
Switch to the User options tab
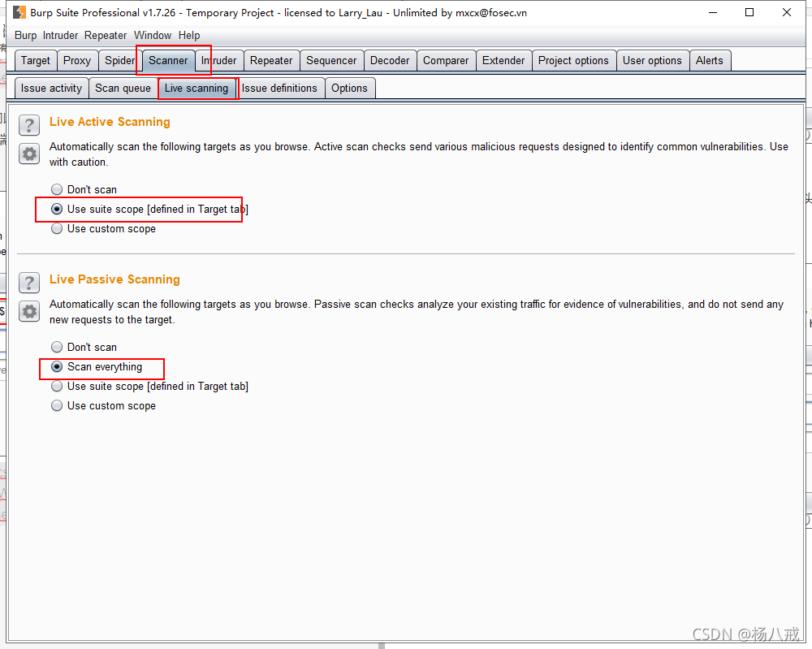tap(653, 61)
